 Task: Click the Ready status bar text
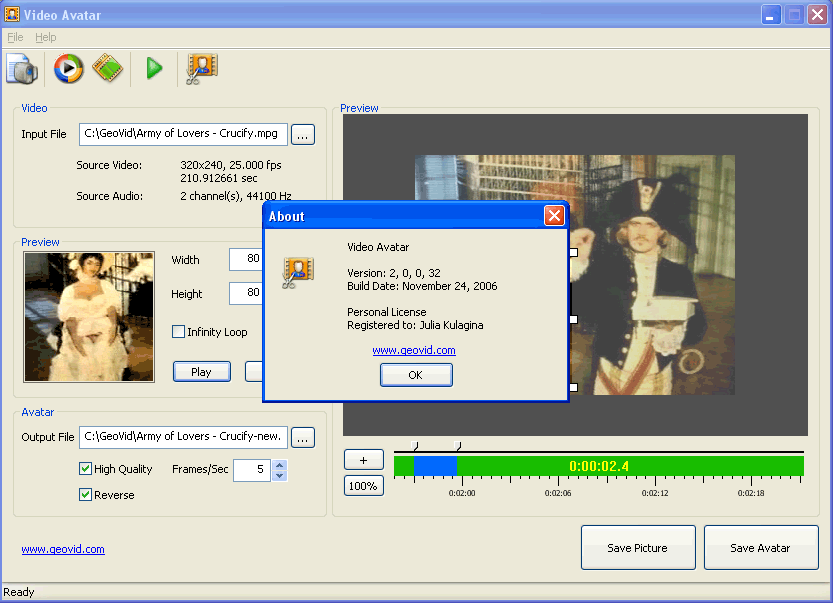(19, 592)
